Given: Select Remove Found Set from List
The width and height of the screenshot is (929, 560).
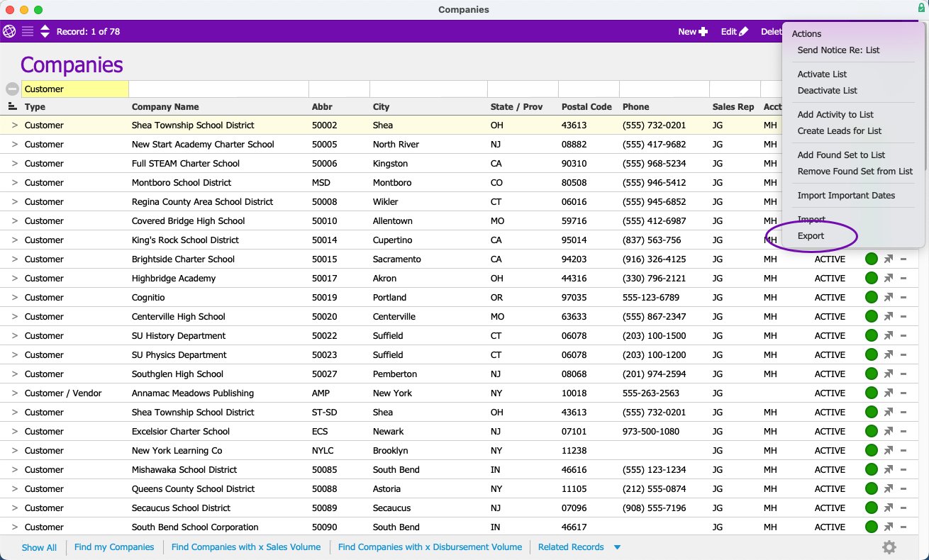Looking at the screenshot, I should 855,172.
